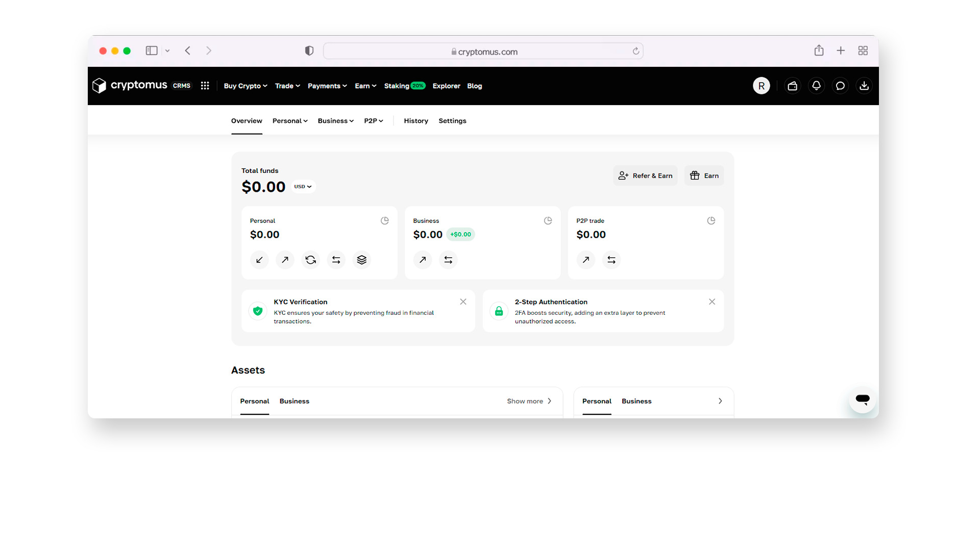Click the KYC Verification title text
Viewport: 980px width, 551px height.
(x=301, y=302)
